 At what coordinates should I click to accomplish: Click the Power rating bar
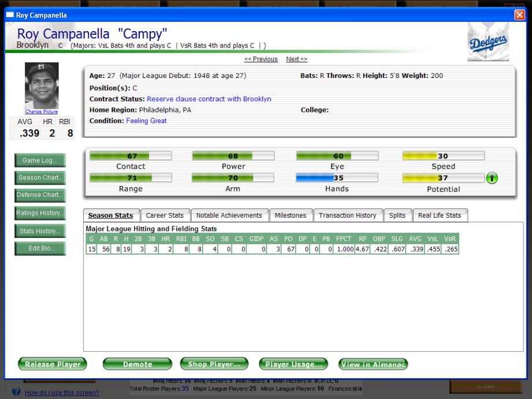click(x=233, y=156)
